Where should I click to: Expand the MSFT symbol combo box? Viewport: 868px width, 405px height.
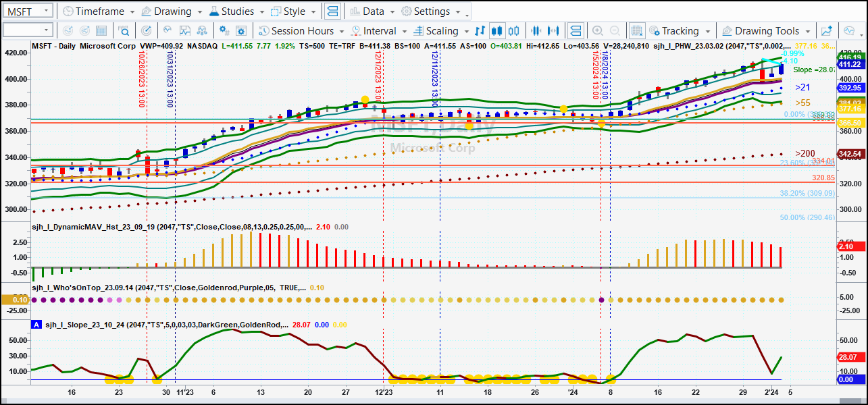(46, 11)
